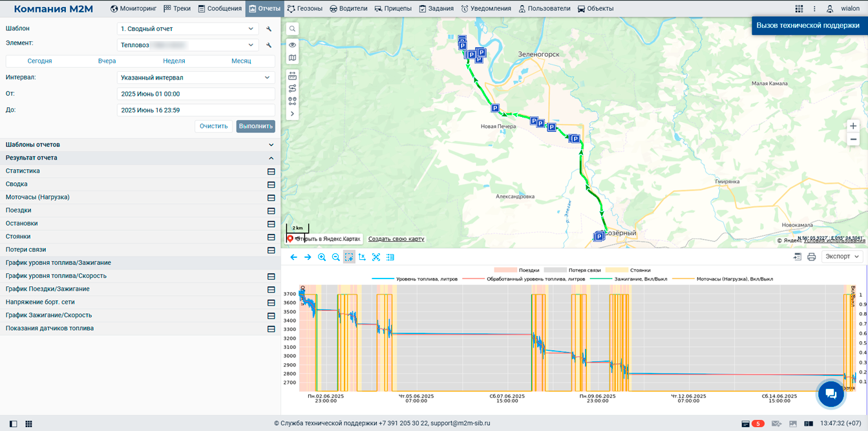Click the От date input field

[196, 94]
